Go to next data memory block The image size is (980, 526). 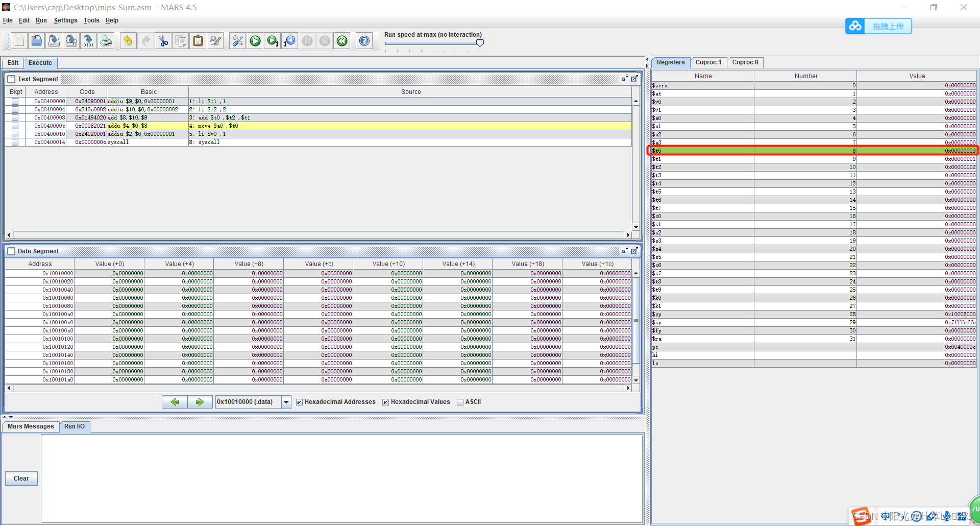click(x=200, y=402)
